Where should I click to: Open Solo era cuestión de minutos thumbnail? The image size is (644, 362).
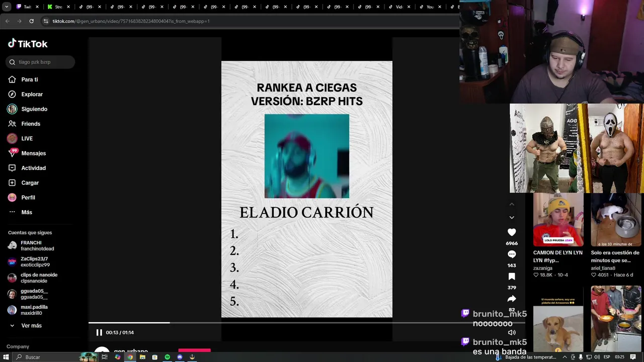click(x=616, y=220)
